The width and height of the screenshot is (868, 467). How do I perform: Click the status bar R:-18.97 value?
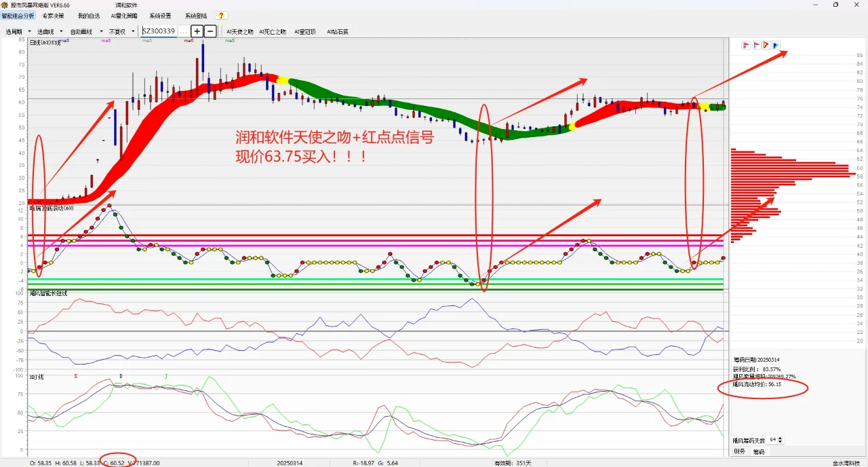(x=365, y=463)
